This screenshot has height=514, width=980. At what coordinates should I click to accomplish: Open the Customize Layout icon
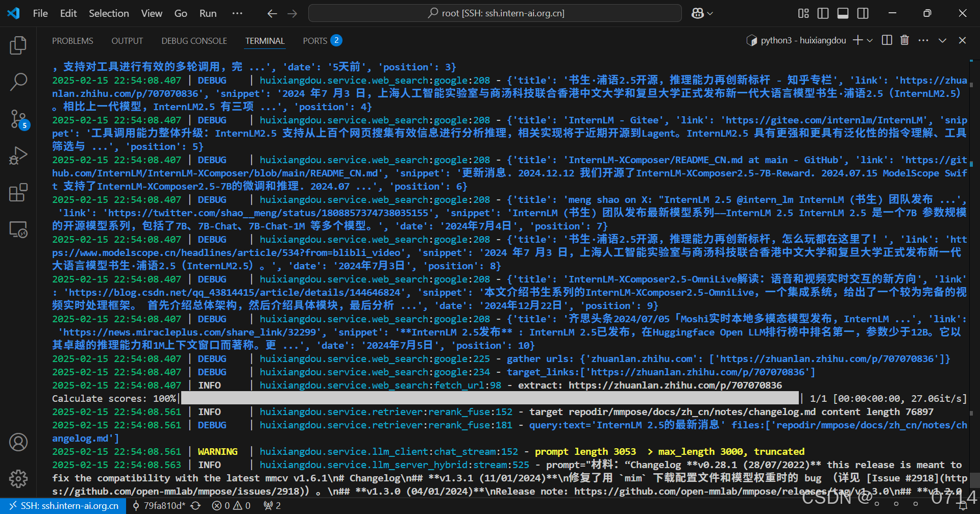tap(803, 13)
